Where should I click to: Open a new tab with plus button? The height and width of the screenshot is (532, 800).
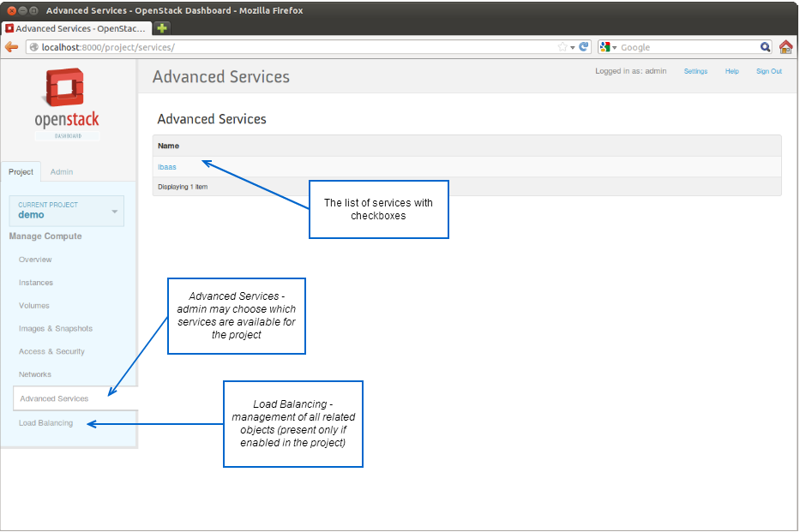(x=161, y=28)
